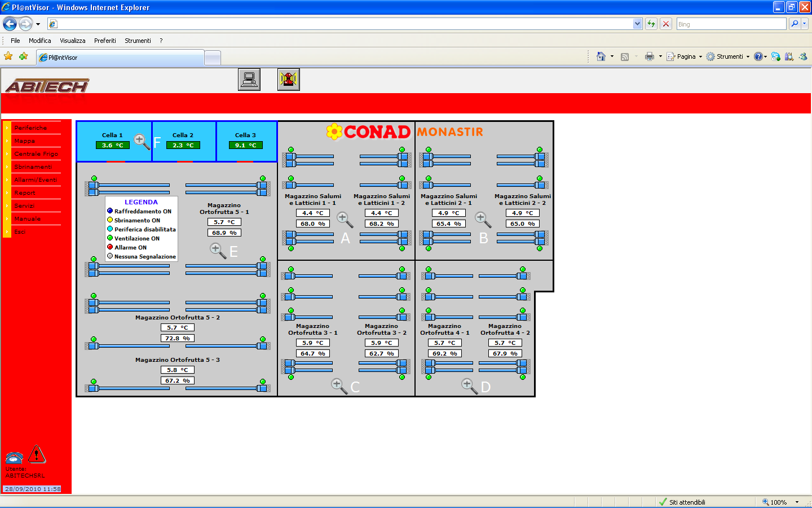Refresh the page with the green arrows
The width and height of the screenshot is (812, 508).
(x=651, y=24)
